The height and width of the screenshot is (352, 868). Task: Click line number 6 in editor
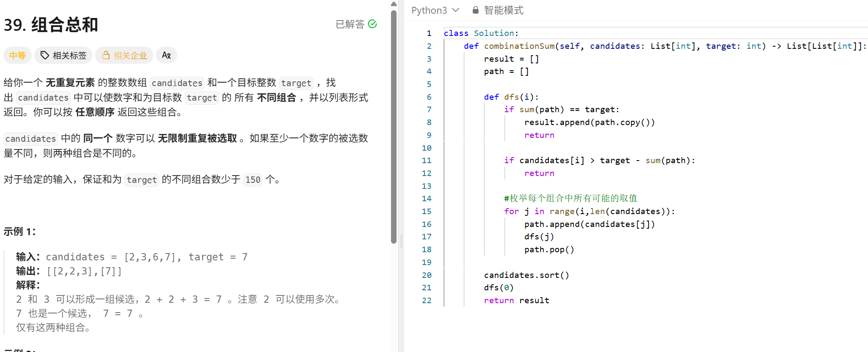(429, 97)
